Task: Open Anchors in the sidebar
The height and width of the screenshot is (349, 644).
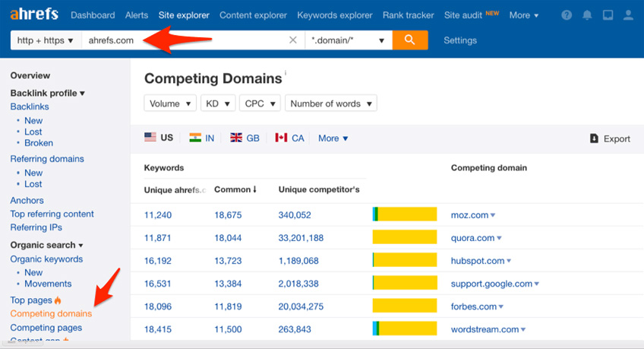Action: pyautogui.click(x=27, y=200)
